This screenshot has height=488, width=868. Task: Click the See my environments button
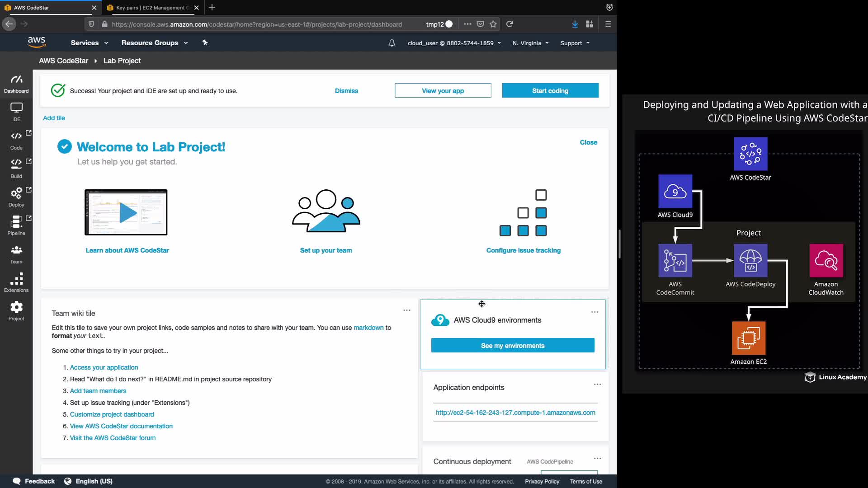(x=513, y=346)
